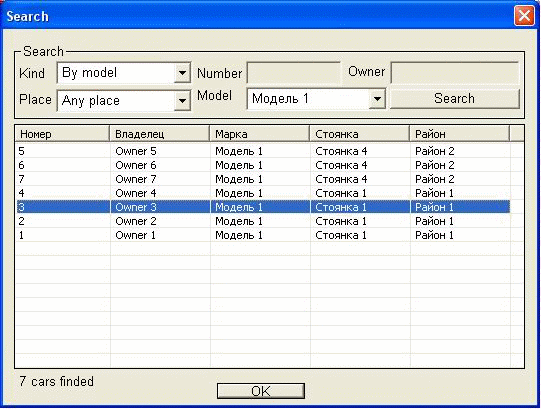Click into the Number input field
Image resolution: width=541 pixels, height=409 pixels.
(294, 73)
